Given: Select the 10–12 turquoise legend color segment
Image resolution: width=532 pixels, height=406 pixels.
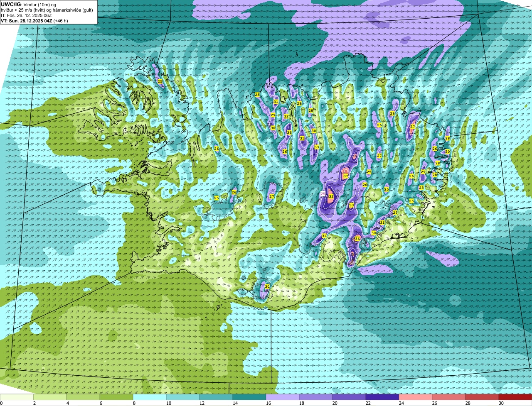Looking at the screenshot, I should [x=183, y=397].
